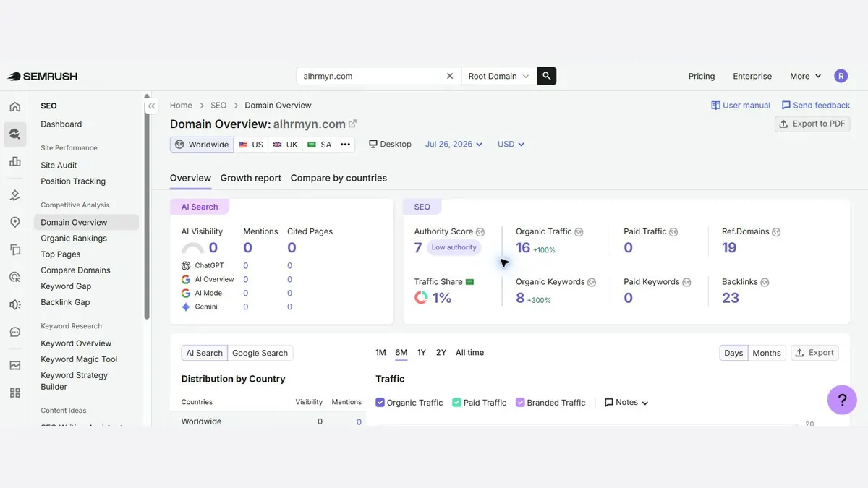This screenshot has width=868, height=488.
Task: Select the 2Y time range
Action: point(441,353)
